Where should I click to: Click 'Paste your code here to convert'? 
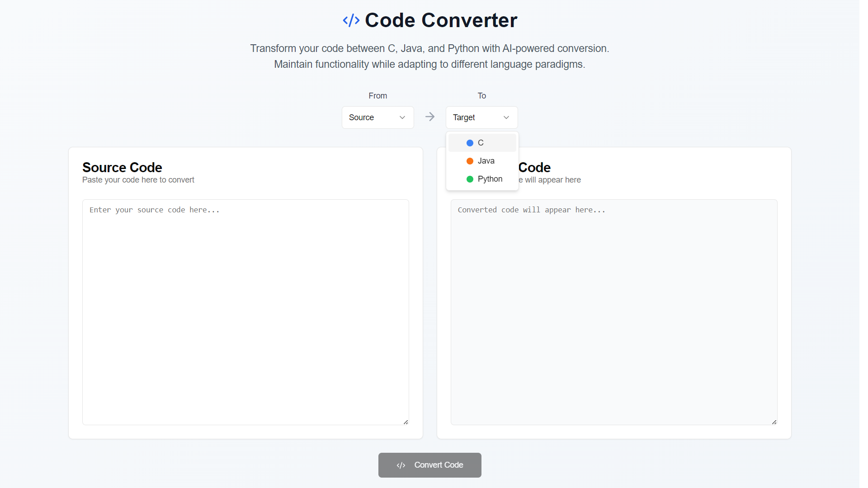(x=138, y=180)
